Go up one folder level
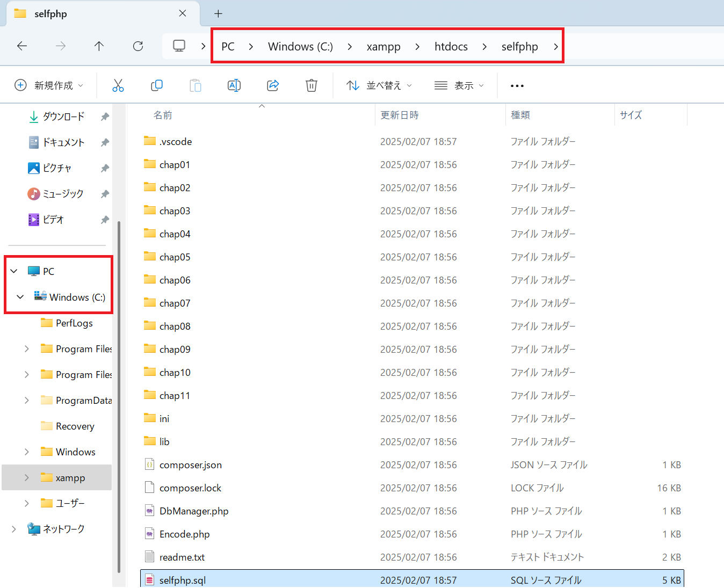724x588 pixels. coord(99,46)
